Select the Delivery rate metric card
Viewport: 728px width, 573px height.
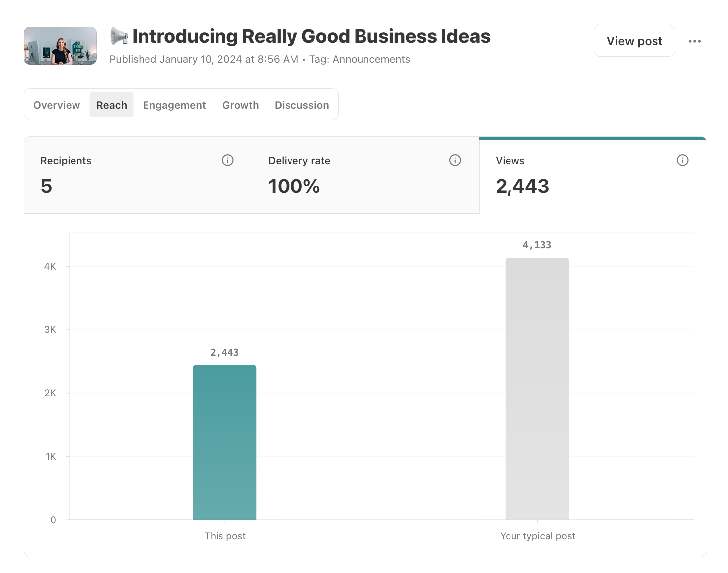pos(365,175)
